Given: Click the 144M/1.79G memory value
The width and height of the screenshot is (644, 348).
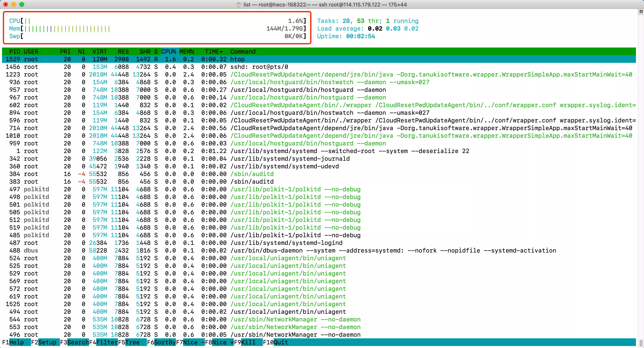Looking at the screenshot, I should (285, 29).
